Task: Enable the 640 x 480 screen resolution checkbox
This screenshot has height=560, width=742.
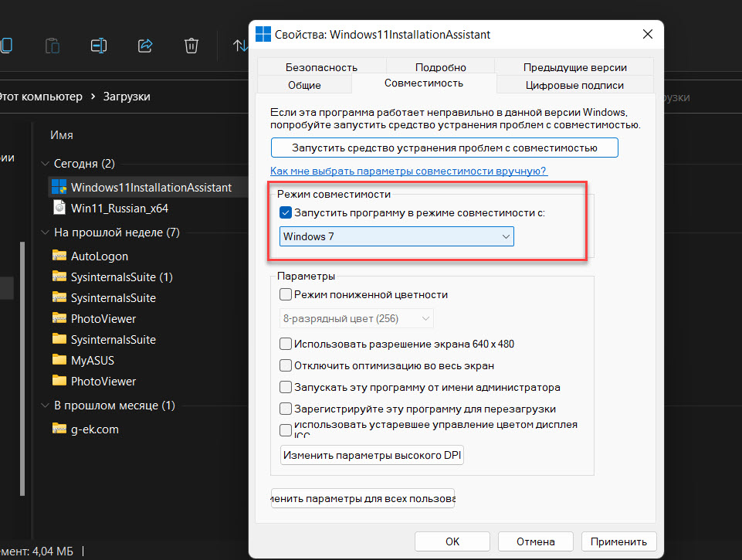Action: 286,344
